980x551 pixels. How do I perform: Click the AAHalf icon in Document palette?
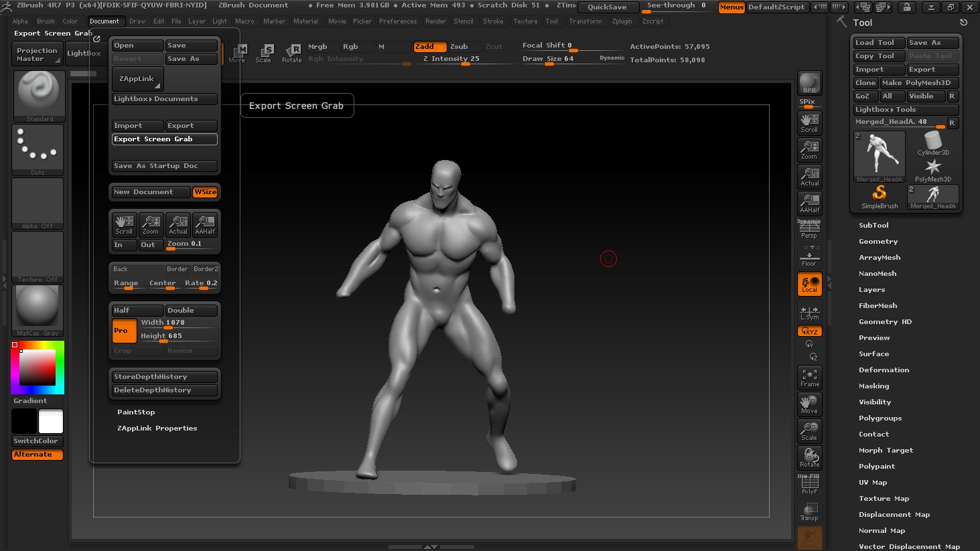pyautogui.click(x=205, y=224)
